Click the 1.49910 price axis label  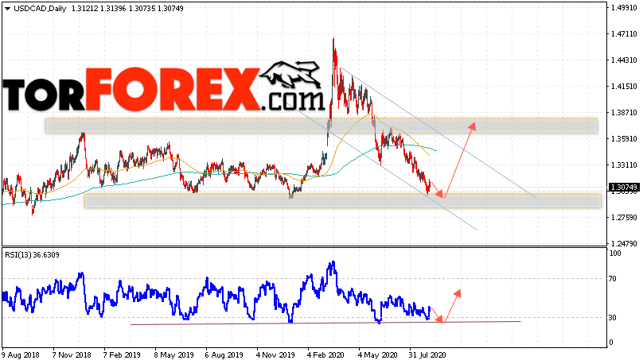623,7
